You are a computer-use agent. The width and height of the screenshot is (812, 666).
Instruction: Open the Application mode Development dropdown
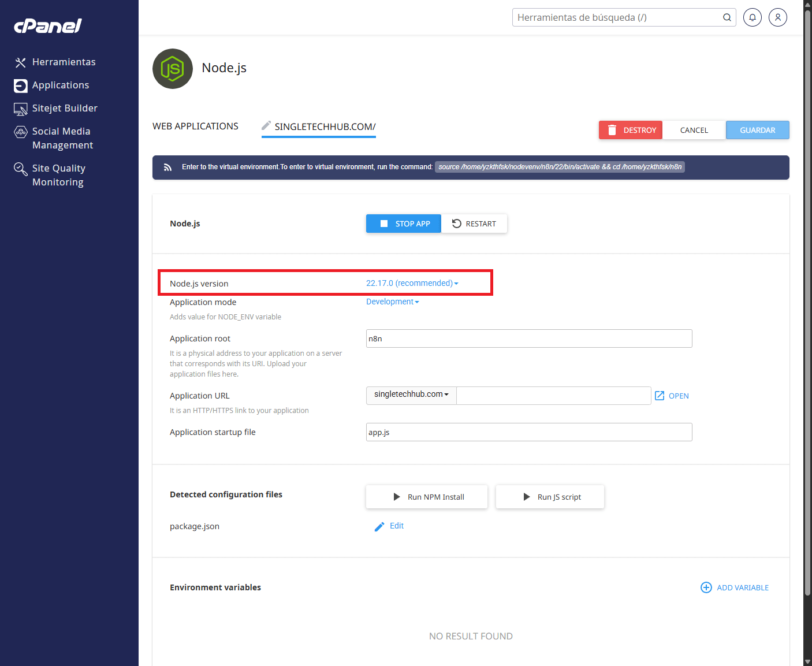pyautogui.click(x=393, y=302)
